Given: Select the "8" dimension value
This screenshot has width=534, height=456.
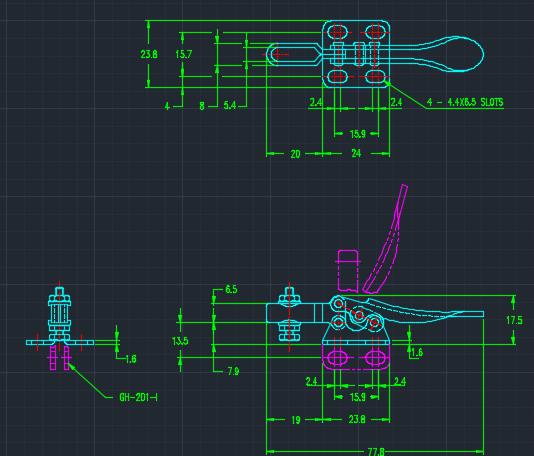Looking at the screenshot, I should click(x=202, y=106).
